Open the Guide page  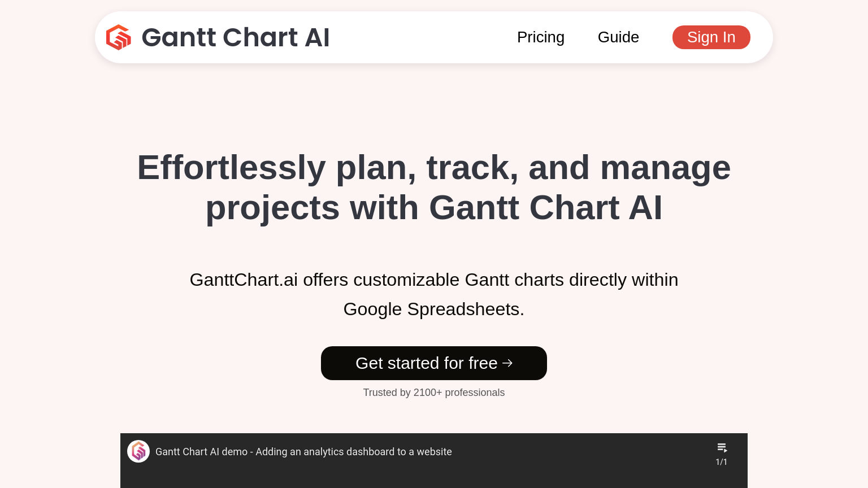tap(618, 37)
